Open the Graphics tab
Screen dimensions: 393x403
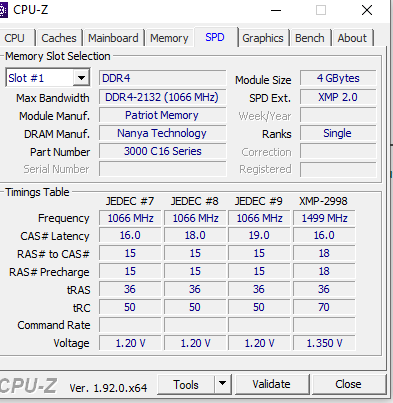pos(263,38)
